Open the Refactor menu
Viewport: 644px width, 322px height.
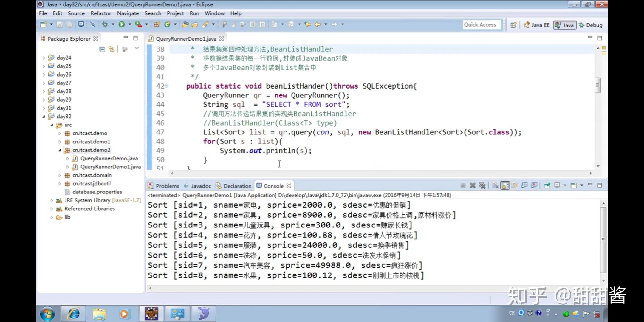101,13
